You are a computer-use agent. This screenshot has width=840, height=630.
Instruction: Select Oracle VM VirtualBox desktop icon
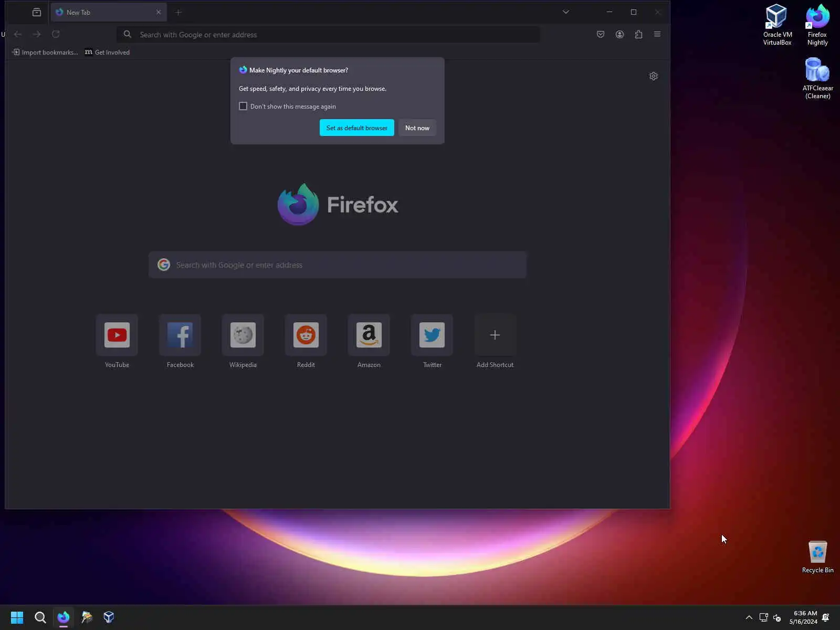pos(777,25)
